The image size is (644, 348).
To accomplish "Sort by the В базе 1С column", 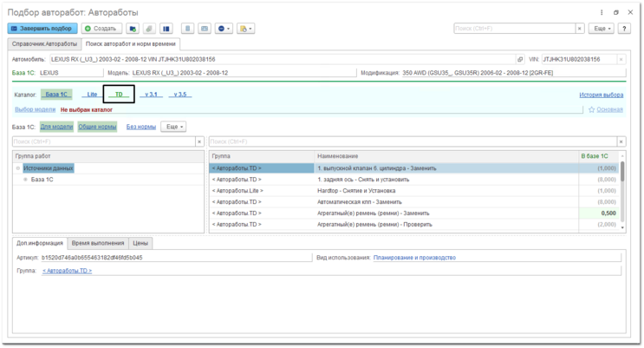I will [x=598, y=156].
